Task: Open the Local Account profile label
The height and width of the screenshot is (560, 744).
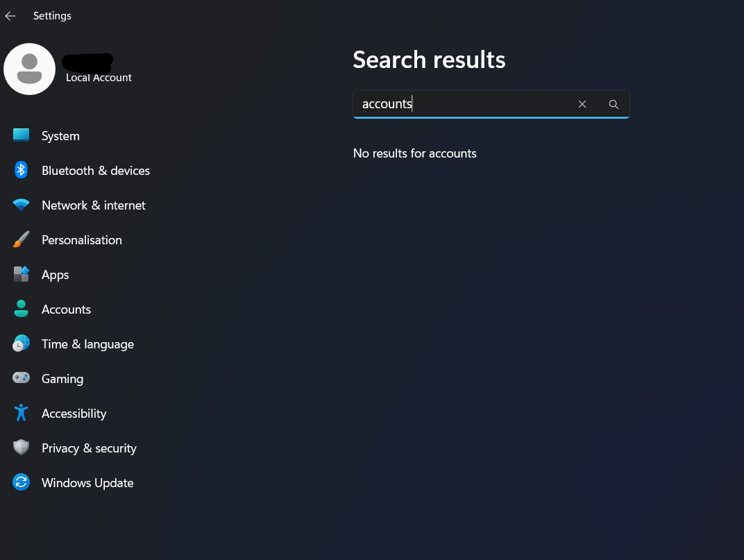Action: click(x=99, y=78)
